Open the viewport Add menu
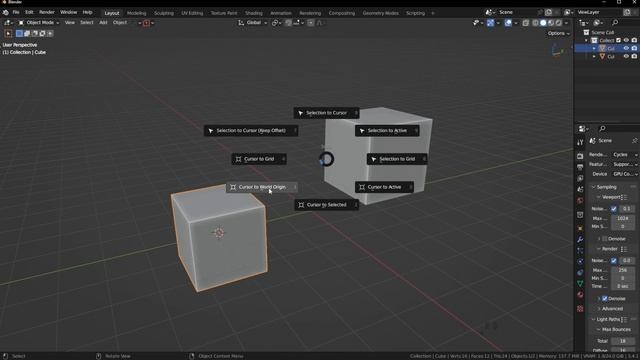The height and width of the screenshot is (360, 640). (x=103, y=23)
